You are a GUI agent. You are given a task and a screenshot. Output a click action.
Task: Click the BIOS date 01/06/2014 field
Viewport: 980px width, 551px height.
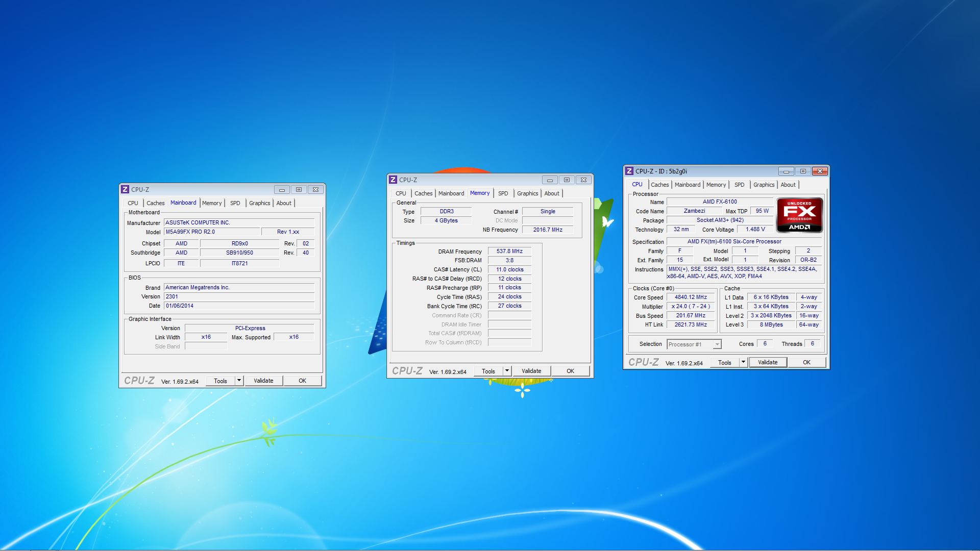[x=239, y=306]
